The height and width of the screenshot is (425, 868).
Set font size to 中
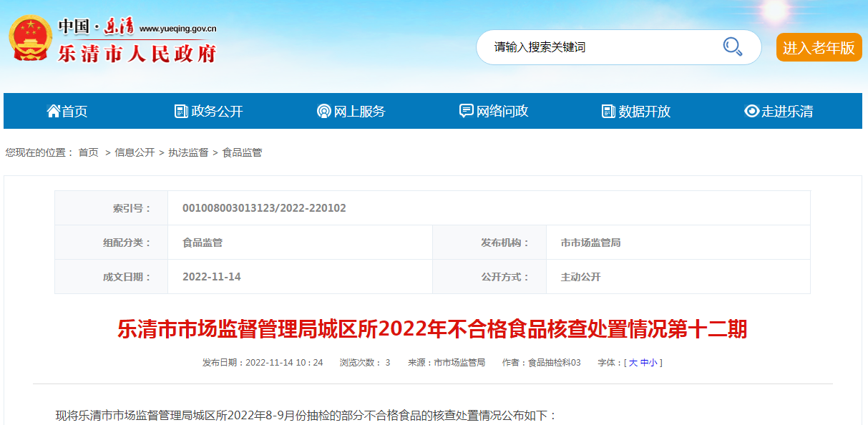tap(644, 363)
